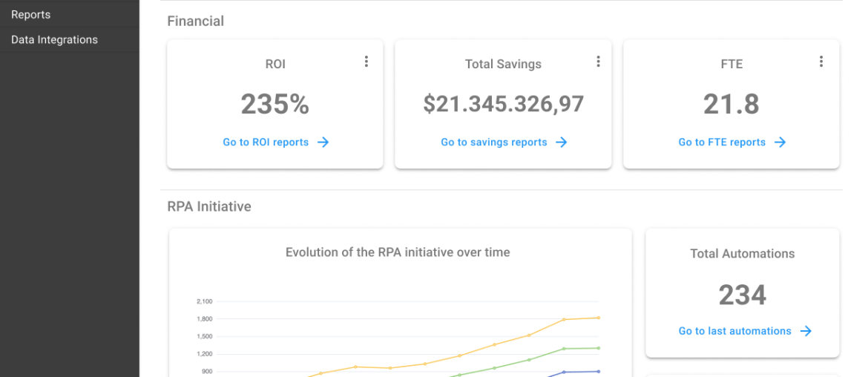Open the Total Savings card kebab menu
868x377 pixels.
click(x=598, y=62)
